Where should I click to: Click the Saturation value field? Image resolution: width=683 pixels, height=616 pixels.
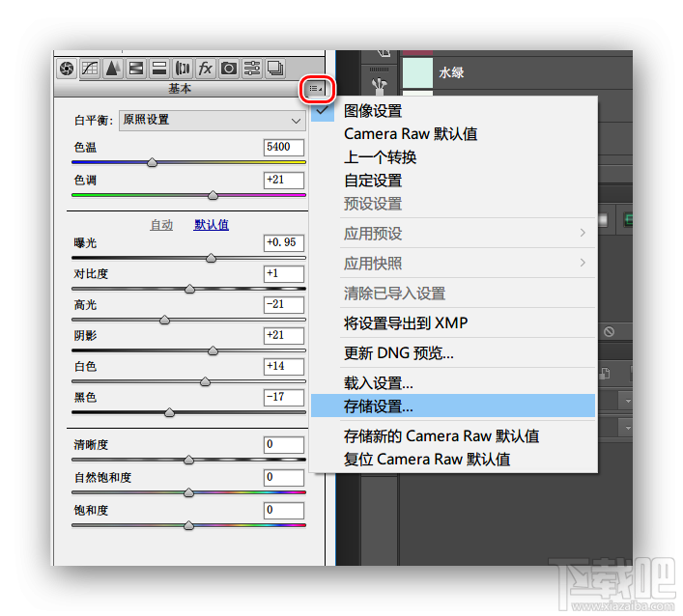[x=284, y=510]
